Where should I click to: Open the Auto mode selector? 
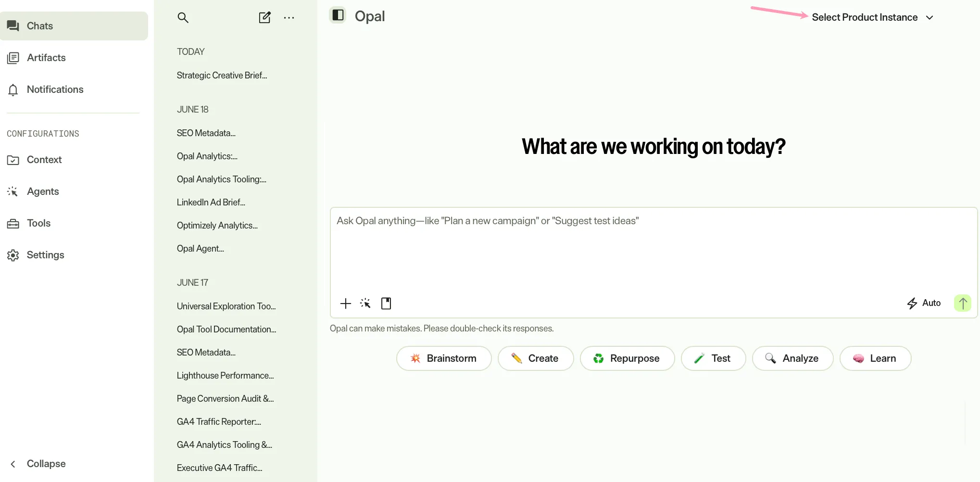tap(924, 303)
